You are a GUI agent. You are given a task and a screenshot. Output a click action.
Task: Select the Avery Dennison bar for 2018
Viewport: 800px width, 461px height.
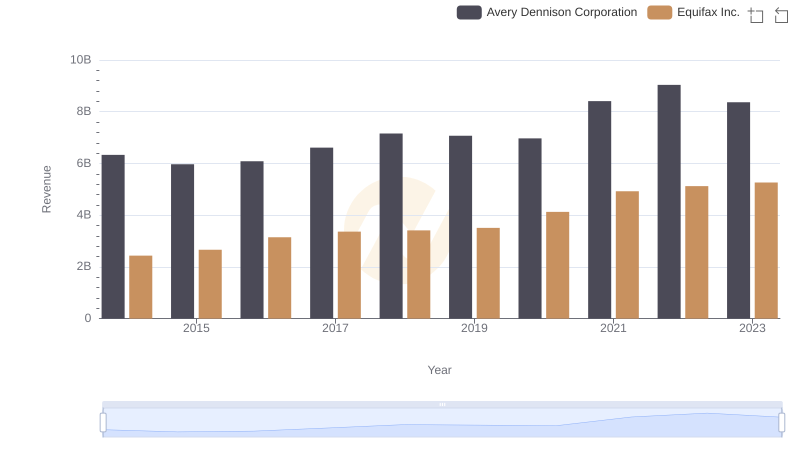click(x=391, y=226)
